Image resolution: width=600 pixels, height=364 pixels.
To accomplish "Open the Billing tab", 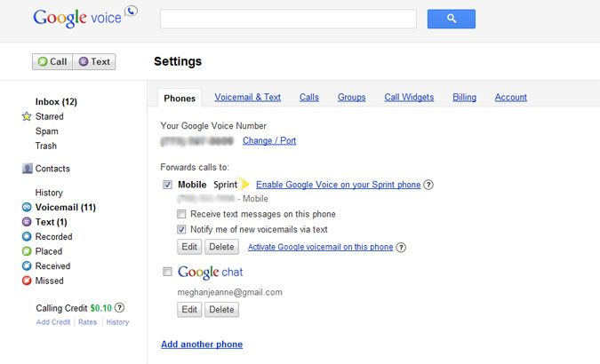I will (464, 98).
